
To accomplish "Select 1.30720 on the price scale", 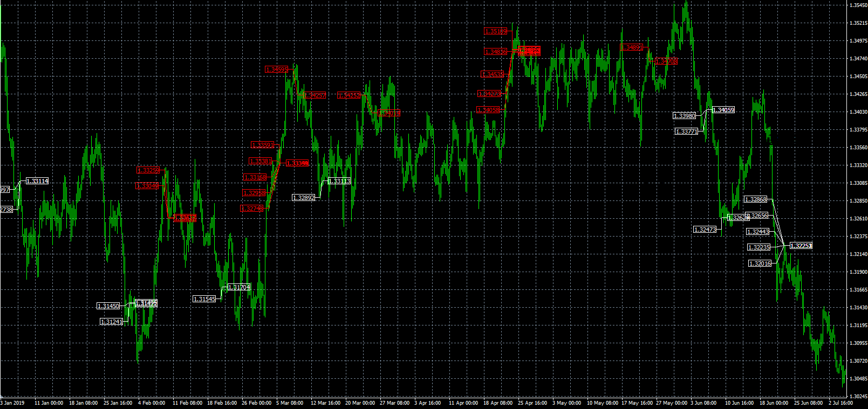I will click(858, 361).
